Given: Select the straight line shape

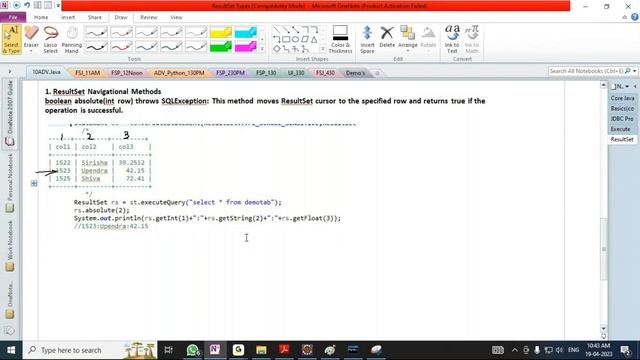Looking at the screenshot, I should tap(277, 30).
